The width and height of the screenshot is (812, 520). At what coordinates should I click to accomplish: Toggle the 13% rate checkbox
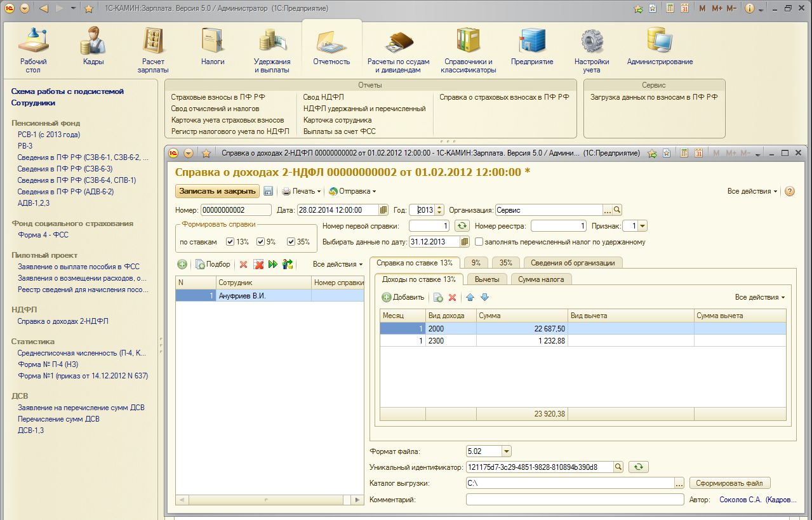pyautogui.click(x=230, y=242)
